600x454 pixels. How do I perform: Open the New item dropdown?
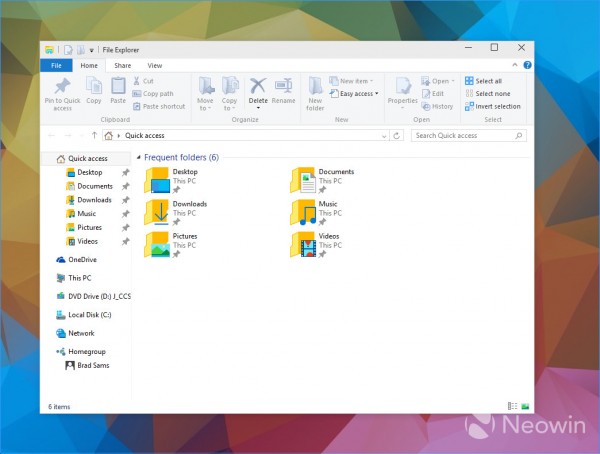coord(357,81)
